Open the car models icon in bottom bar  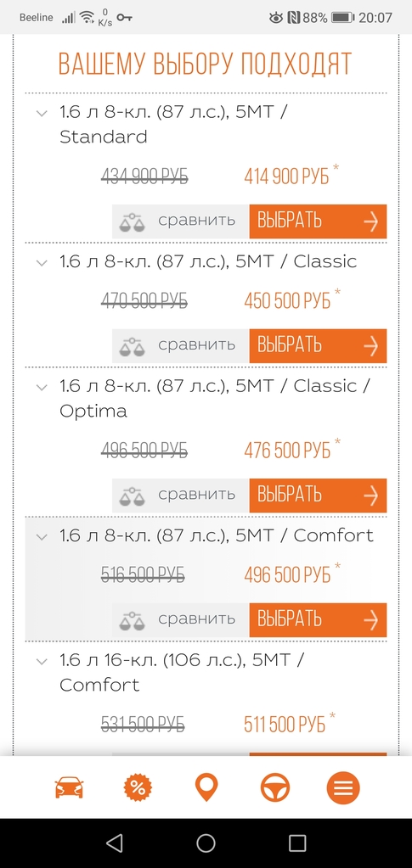(x=70, y=787)
